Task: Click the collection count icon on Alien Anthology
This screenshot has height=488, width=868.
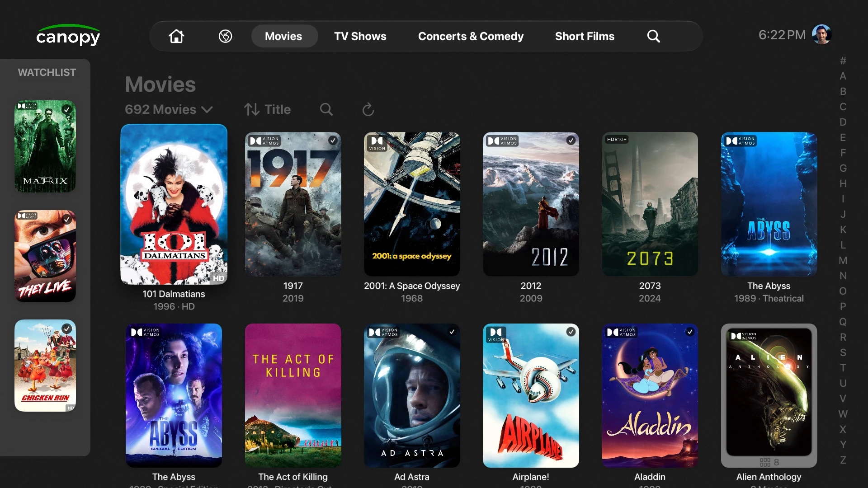Action: coord(765,462)
